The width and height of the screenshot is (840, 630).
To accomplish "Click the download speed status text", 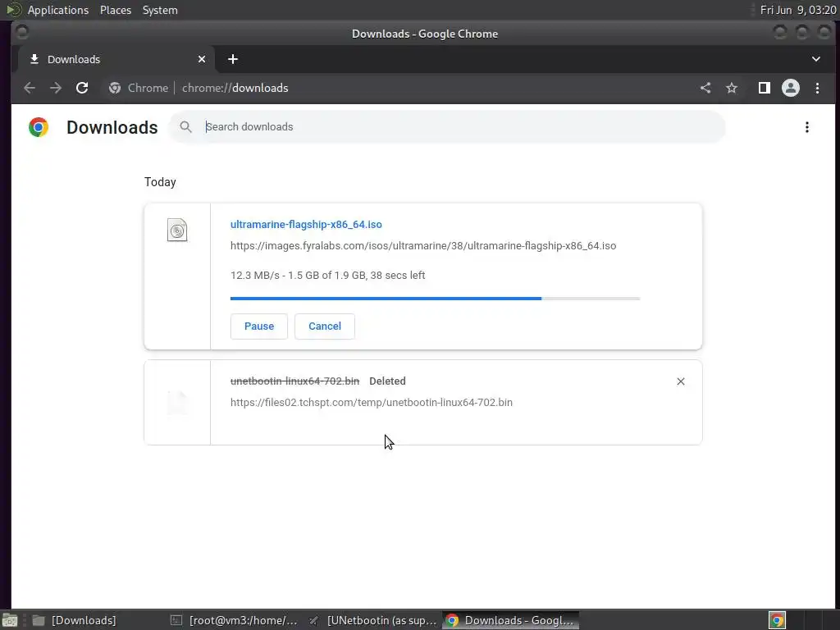I will coord(328,276).
